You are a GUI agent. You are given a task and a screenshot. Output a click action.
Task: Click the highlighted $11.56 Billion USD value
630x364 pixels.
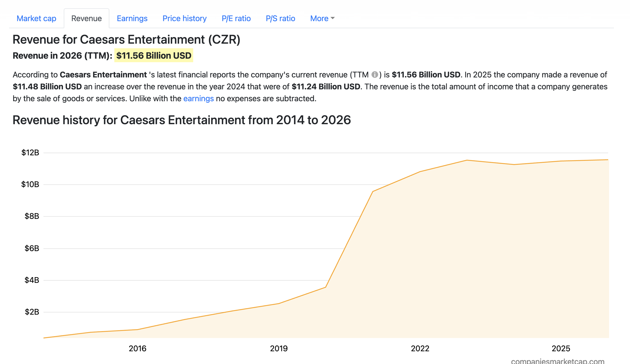154,55
